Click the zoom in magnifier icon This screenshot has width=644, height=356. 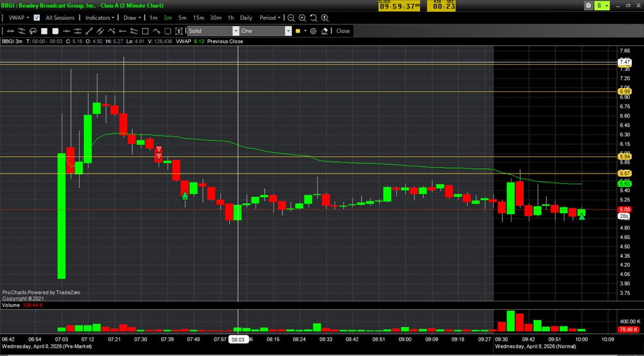coord(302,18)
